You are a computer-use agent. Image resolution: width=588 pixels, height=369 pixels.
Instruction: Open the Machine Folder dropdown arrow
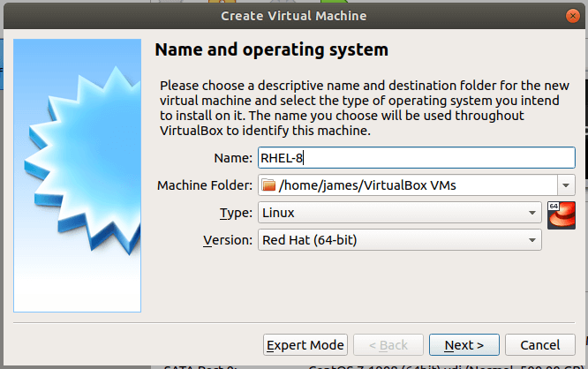pos(566,185)
